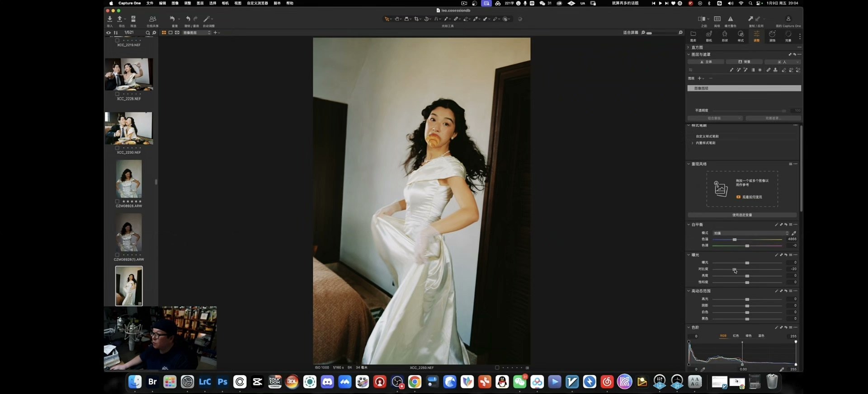The width and height of the screenshot is (868, 394).
Task: Select the orange pointer cursor tool
Action: coord(387,19)
